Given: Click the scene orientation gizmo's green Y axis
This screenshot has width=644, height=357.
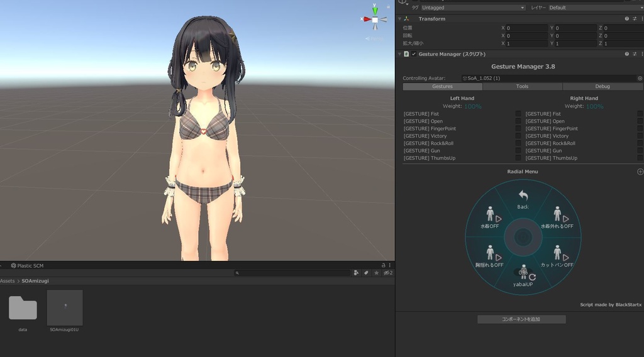Looking at the screenshot, I should tap(375, 10).
